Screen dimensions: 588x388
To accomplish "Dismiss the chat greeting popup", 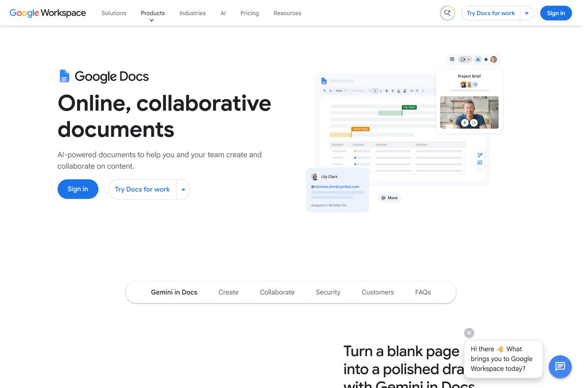I will (469, 333).
